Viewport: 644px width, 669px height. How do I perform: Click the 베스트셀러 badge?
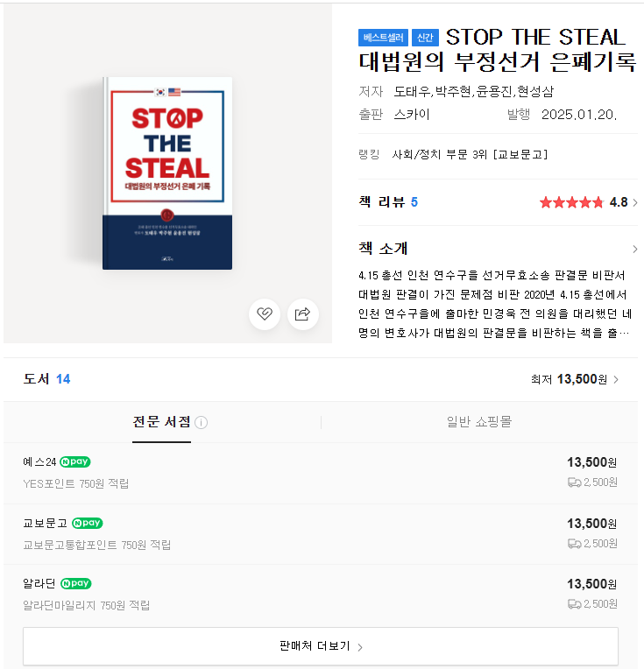point(383,38)
